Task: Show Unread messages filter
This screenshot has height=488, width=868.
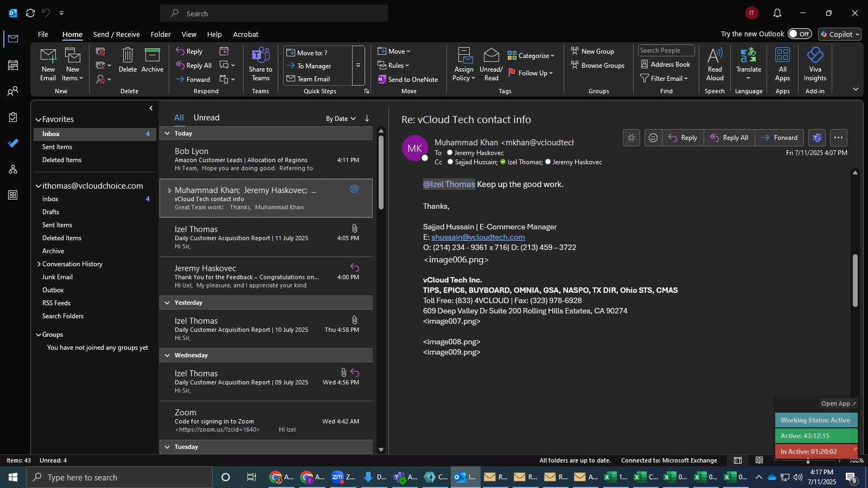Action: [206, 118]
